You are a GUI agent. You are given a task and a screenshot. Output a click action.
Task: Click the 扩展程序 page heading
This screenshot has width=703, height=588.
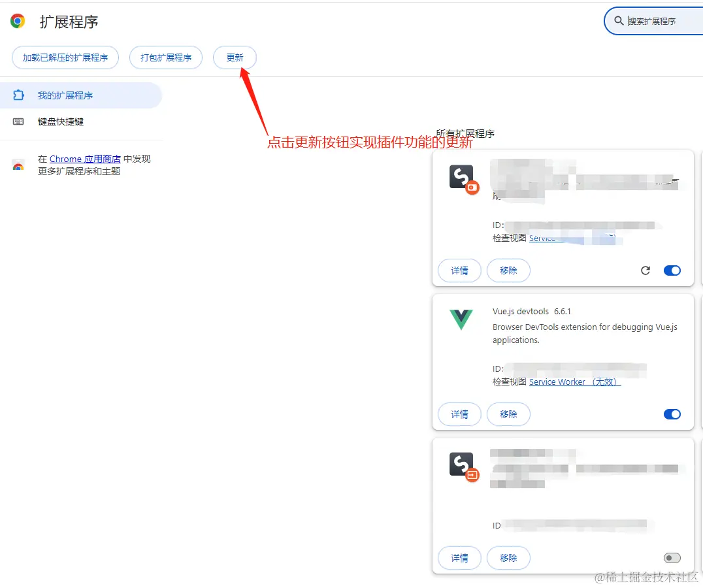tap(69, 22)
